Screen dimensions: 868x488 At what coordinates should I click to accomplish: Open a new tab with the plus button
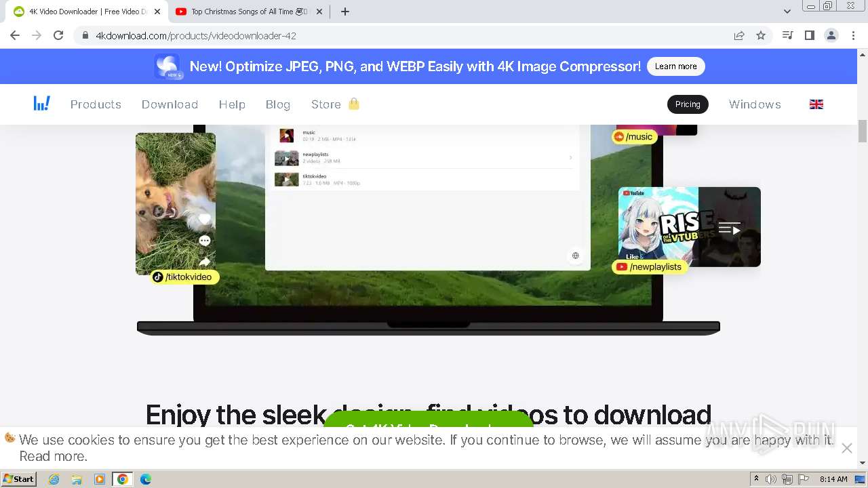tap(344, 12)
